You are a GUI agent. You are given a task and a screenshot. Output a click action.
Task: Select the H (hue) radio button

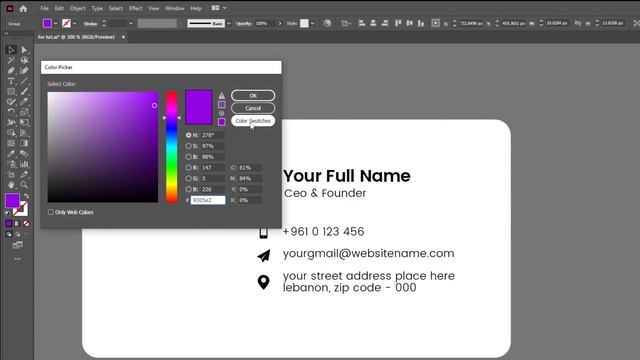point(189,135)
